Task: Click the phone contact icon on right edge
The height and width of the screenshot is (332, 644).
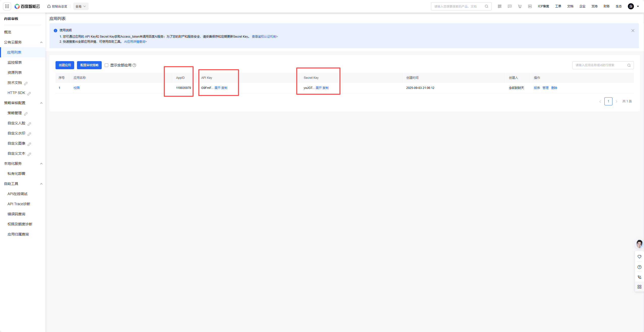Action: click(x=639, y=277)
